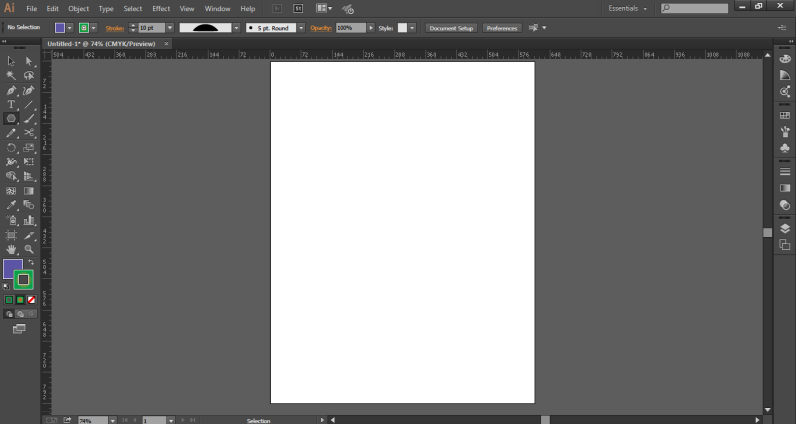Open the artboard navigation dropdown
Screen dimensions: 796x424
171,420
